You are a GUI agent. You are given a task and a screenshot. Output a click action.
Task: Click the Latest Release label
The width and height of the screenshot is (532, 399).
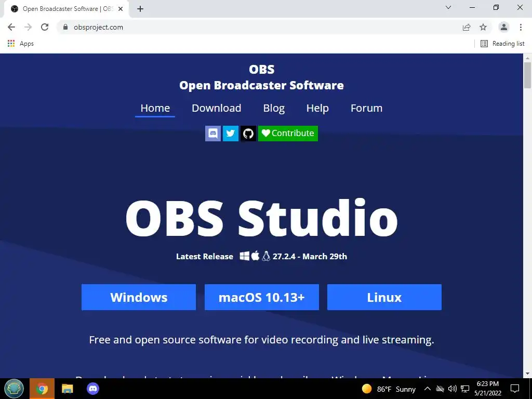pos(205,257)
